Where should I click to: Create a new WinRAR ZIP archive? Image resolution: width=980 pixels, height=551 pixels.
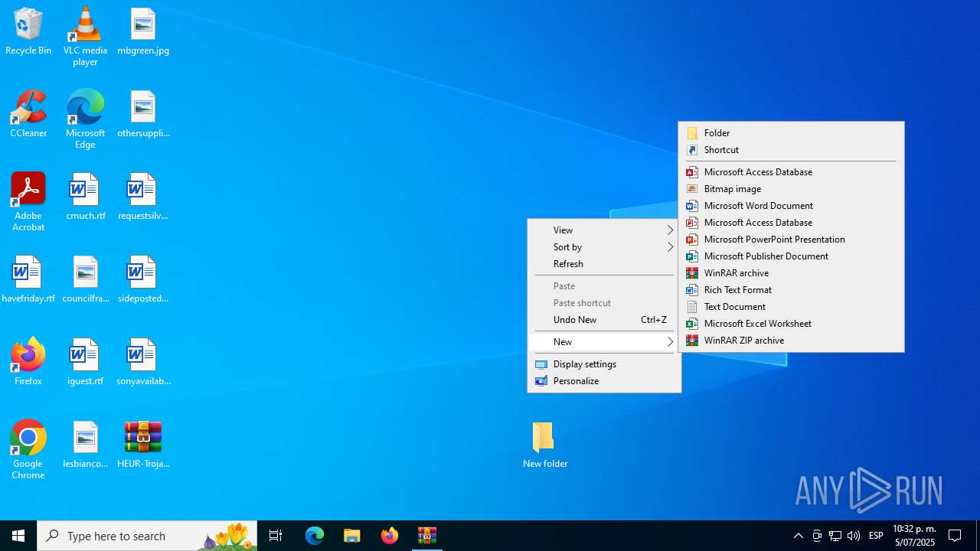[791, 341]
